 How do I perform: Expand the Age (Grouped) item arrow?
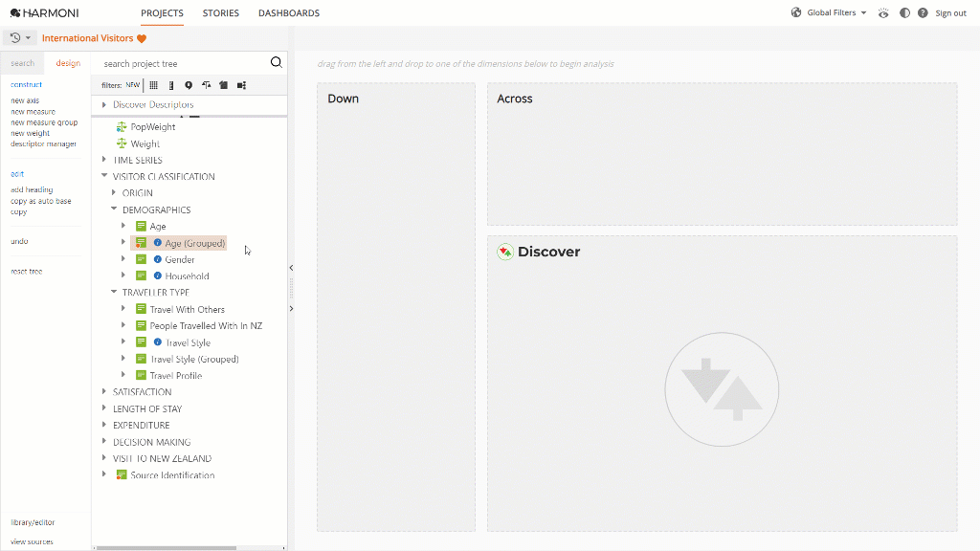coord(123,242)
